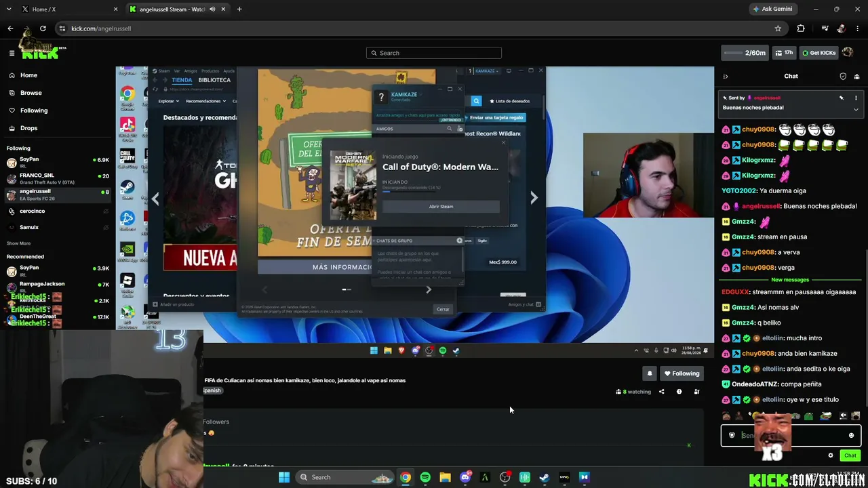Screen dimensions: 868x488
Task: Share the stream
Action: (x=662, y=392)
